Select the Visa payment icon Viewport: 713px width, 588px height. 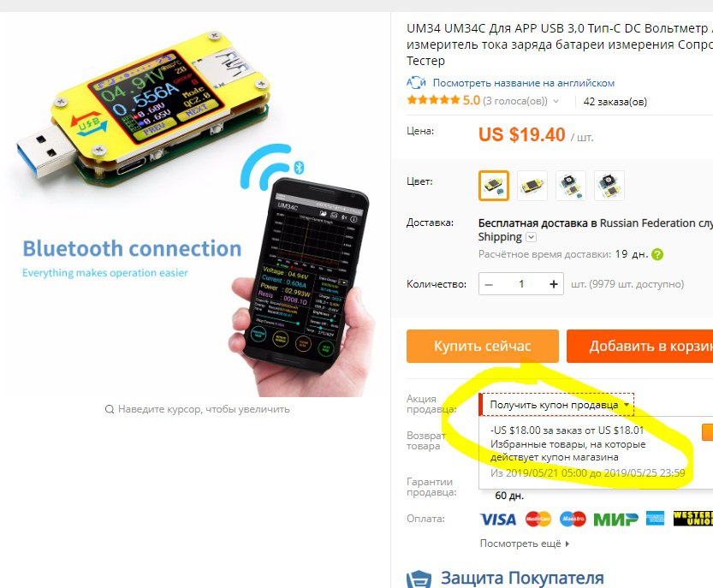click(498, 519)
